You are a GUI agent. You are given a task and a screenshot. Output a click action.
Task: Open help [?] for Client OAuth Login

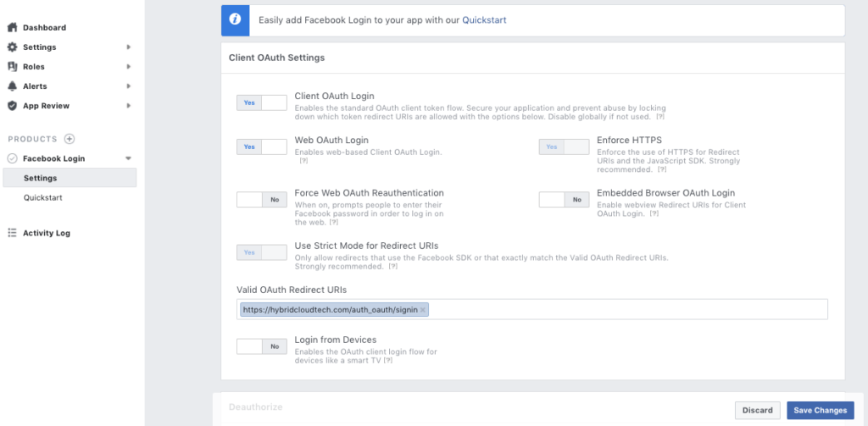660,117
